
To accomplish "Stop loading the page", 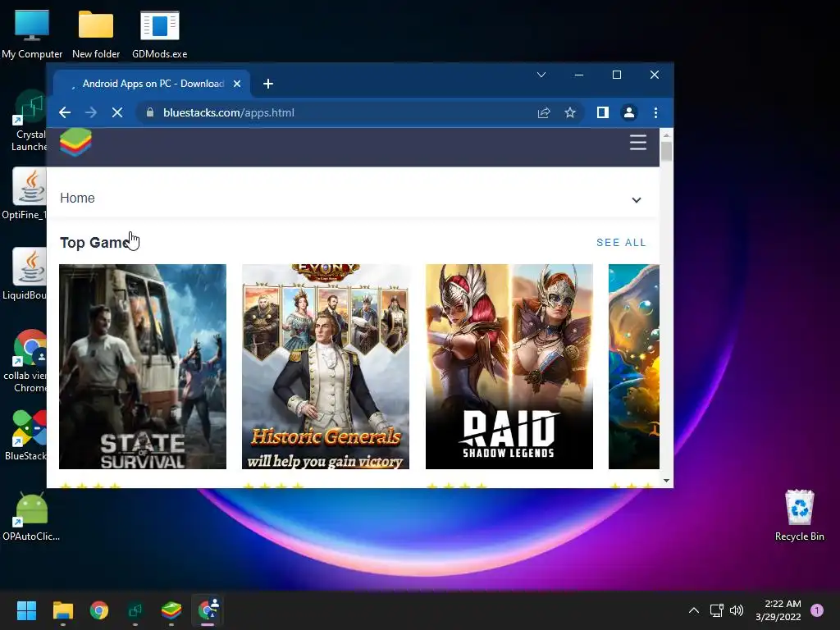I will click(117, 112).
